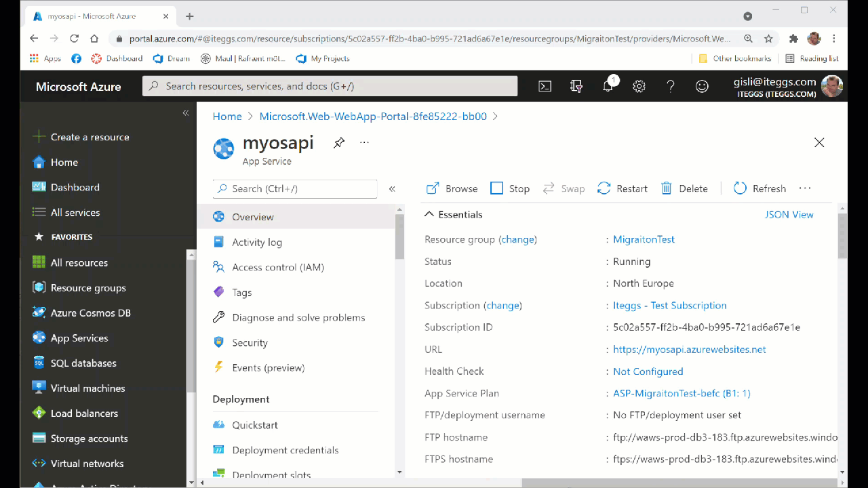Stop the app service
Viewport: 868px width, 488px height.
(510, 188)
